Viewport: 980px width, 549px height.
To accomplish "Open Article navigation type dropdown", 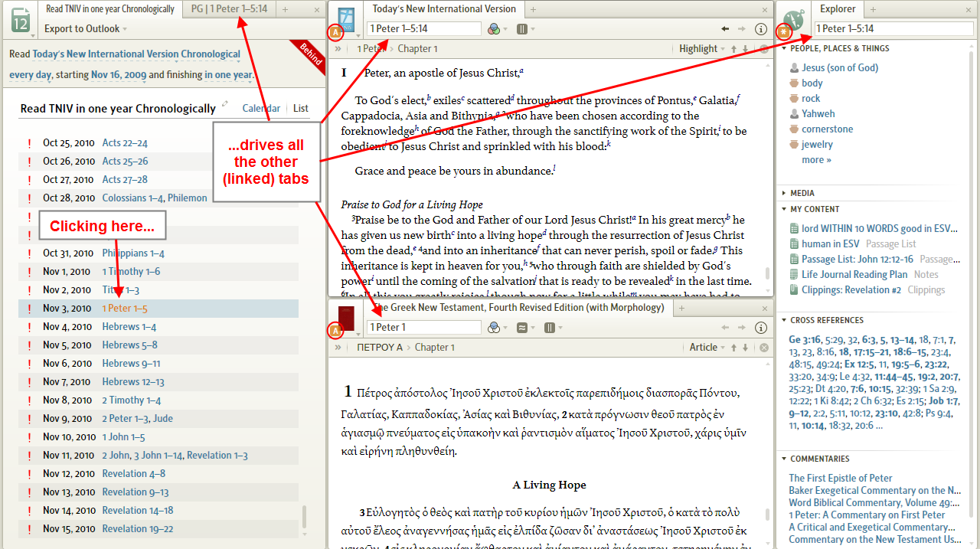I will [x=707, y=348].
